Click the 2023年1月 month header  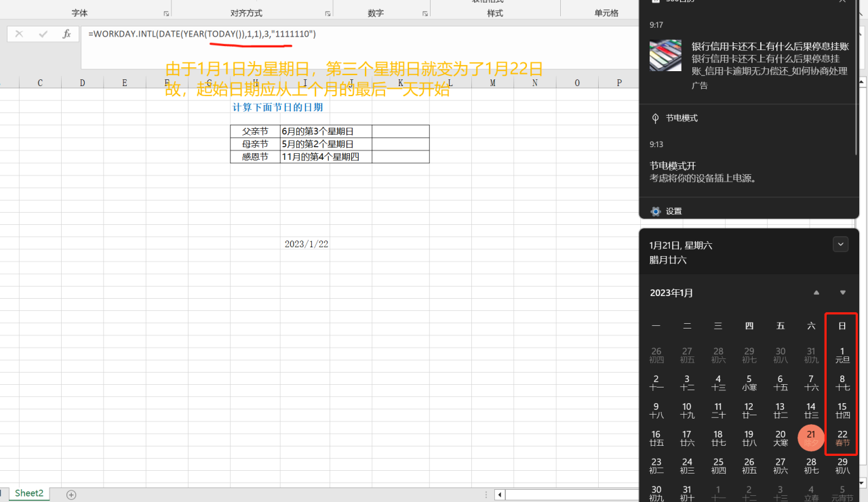click(x=671, y=293)
